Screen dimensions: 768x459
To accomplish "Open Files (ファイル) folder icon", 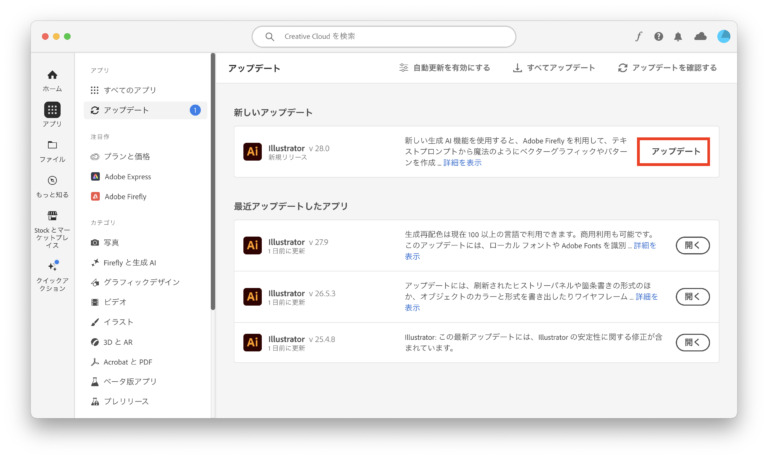I will (52, 145).
